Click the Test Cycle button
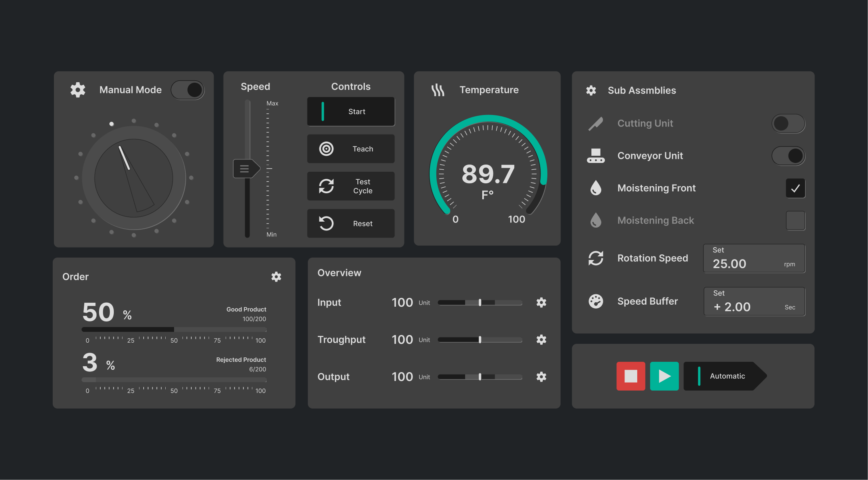Viewport: 868px width, 480px height. pyautogui.click(x=351, y=186)
